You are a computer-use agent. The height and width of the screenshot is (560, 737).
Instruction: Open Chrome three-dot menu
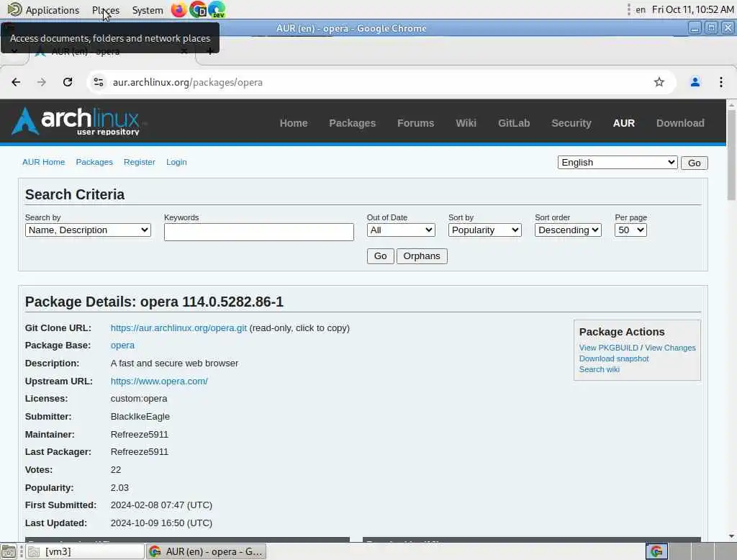pos(721,82)
